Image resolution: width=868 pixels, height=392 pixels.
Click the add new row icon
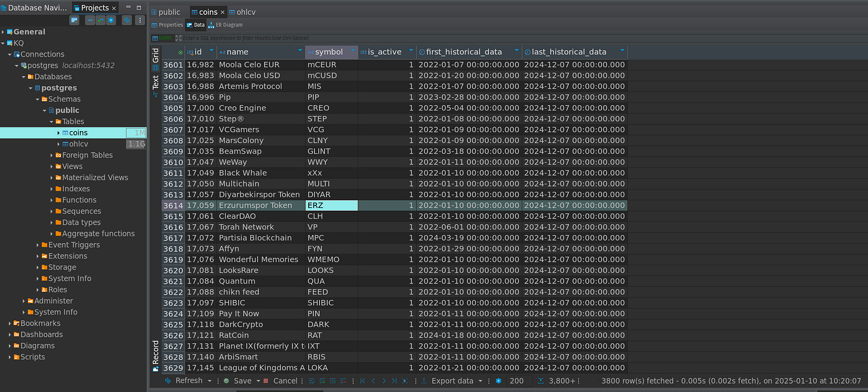point(322,381)
